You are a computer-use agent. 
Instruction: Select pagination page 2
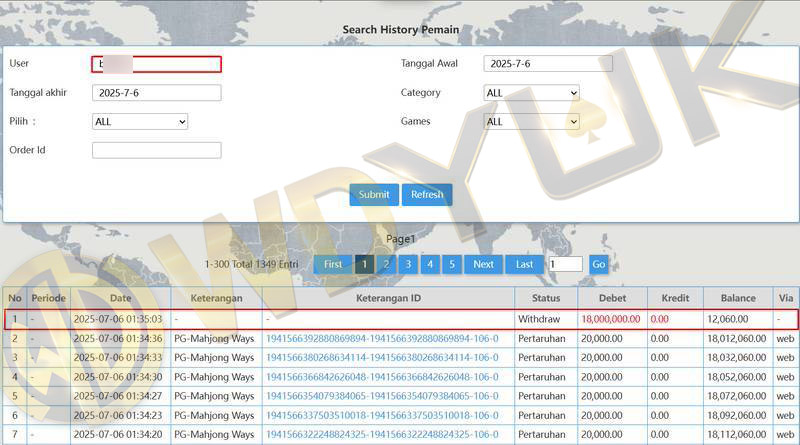tap(386, 264)
